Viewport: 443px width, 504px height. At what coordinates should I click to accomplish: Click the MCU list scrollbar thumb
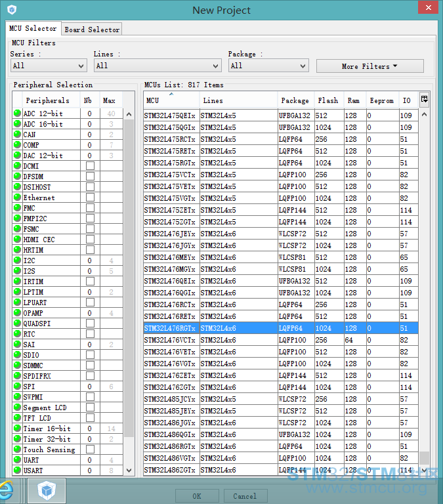point(425,457)
